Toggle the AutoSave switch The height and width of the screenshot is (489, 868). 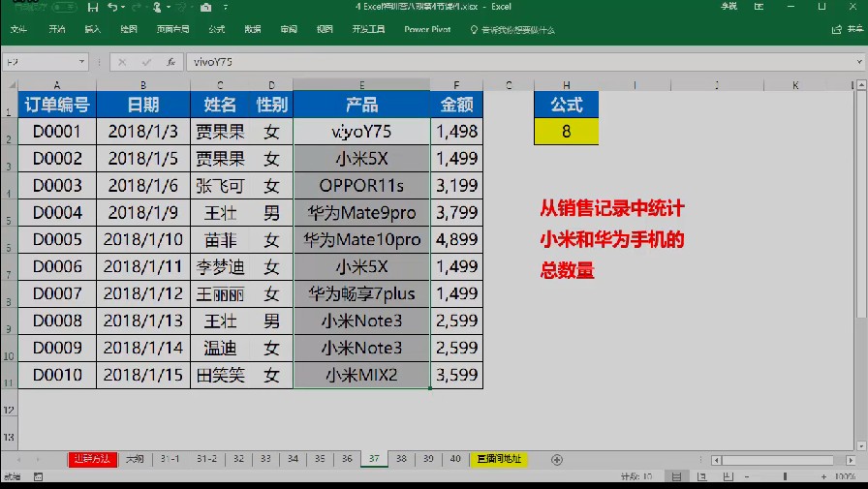(x=65, y=7)
